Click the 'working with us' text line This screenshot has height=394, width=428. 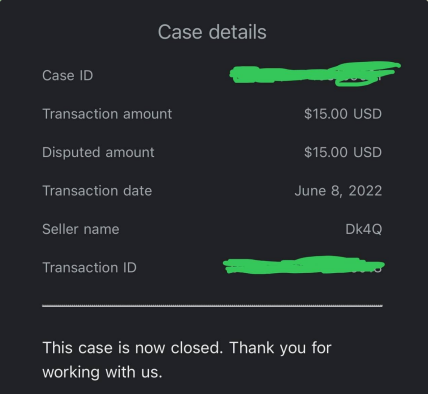pos(102,372)
